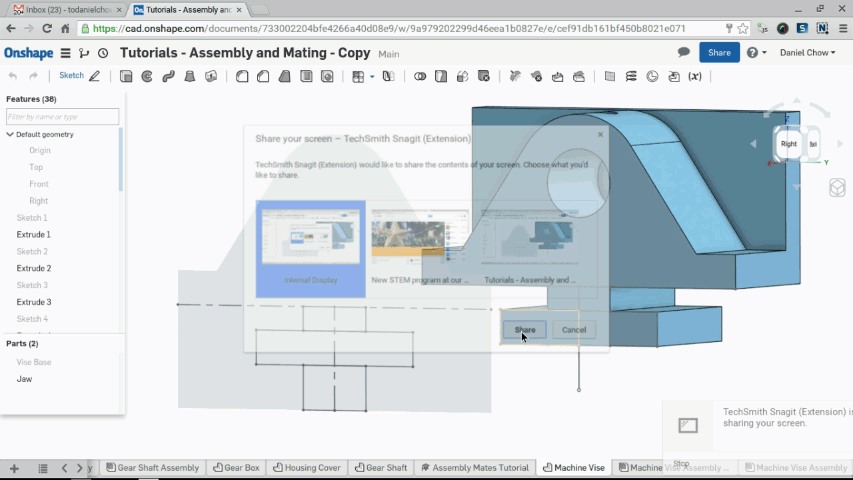Viewport: 853px width, 480px height.
Task: Click Cancel in the Snagit dialog
Action: click(574, 330)
